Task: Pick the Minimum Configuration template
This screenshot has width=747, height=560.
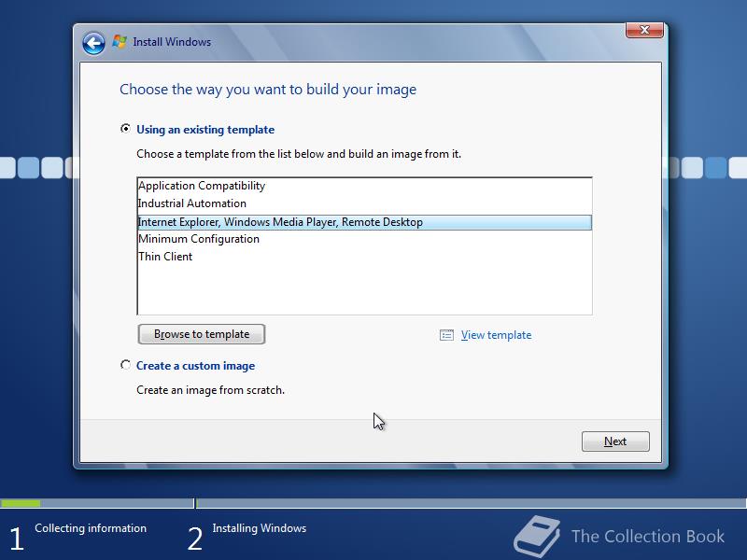Action: (364, 239)
